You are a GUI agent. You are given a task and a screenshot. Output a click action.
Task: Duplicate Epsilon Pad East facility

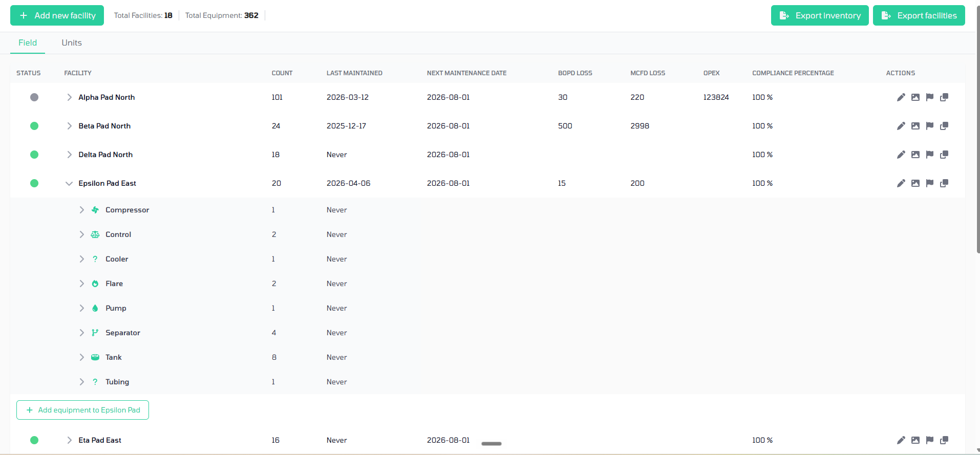click(x=944, y=183)
